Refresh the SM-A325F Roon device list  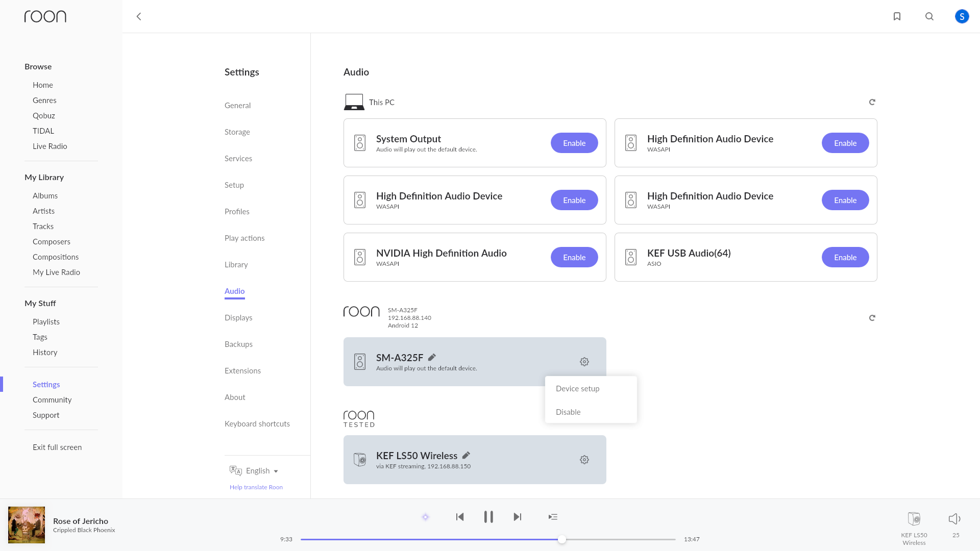[872, 318]
